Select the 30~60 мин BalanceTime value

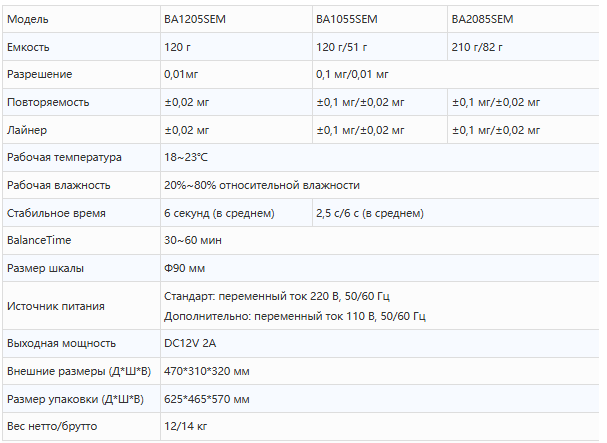pyautogui.click(x=193, y=240)
